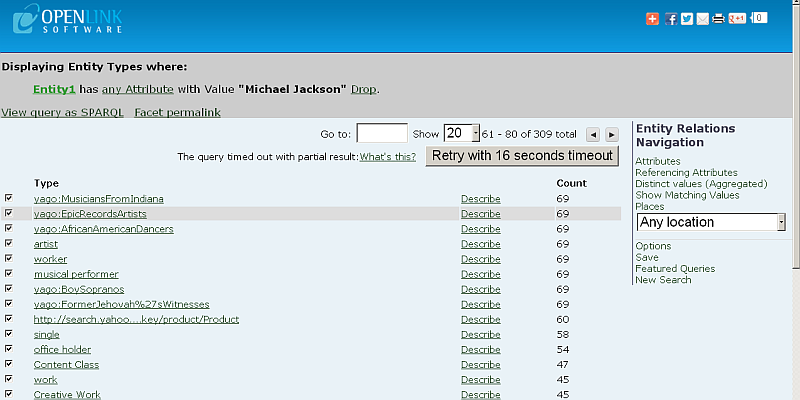800x400 pixels.
Task: Open Creative Work type link
Action: [67, 395]
